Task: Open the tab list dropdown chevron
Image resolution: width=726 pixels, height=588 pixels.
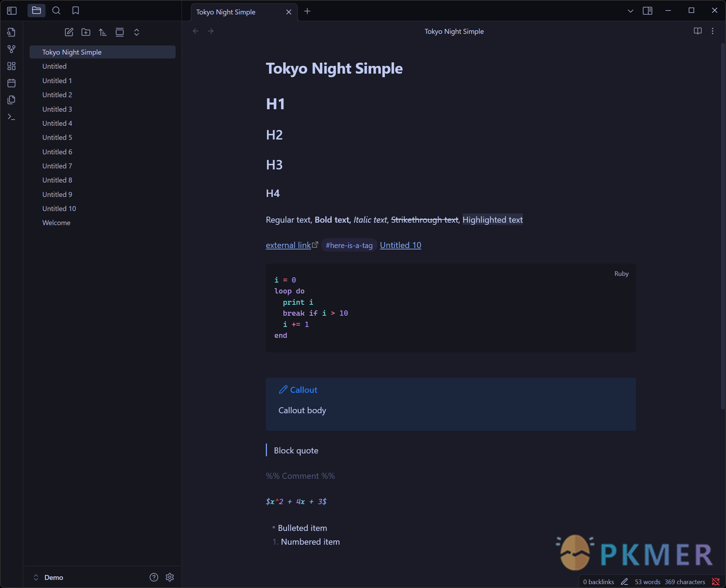Action: [630, 11]
